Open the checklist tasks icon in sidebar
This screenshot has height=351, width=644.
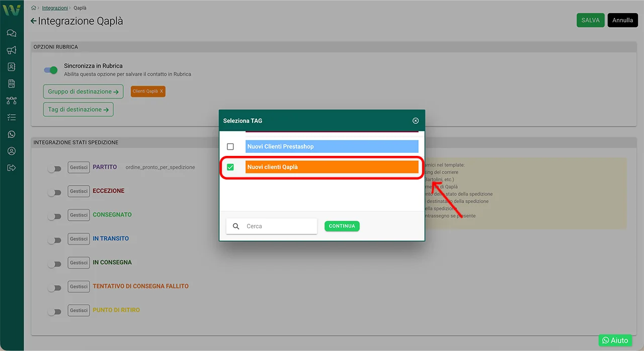point(12,117)
